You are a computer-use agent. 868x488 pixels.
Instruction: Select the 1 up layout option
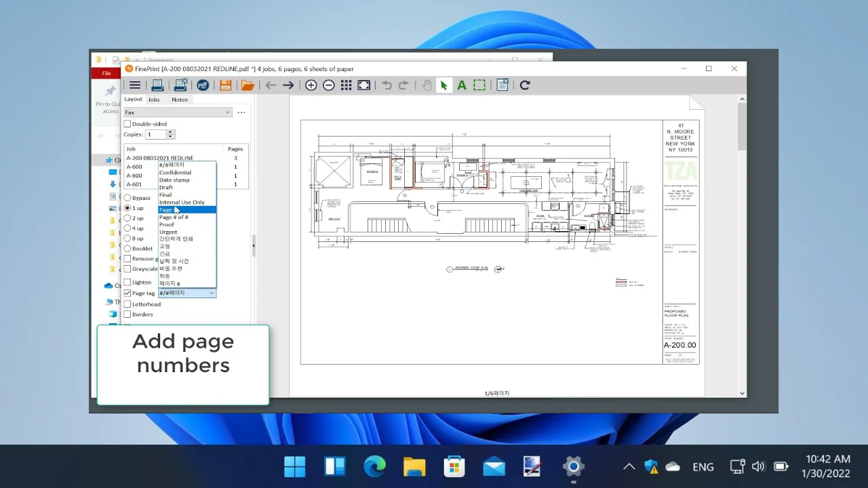[x=127, y=208]
